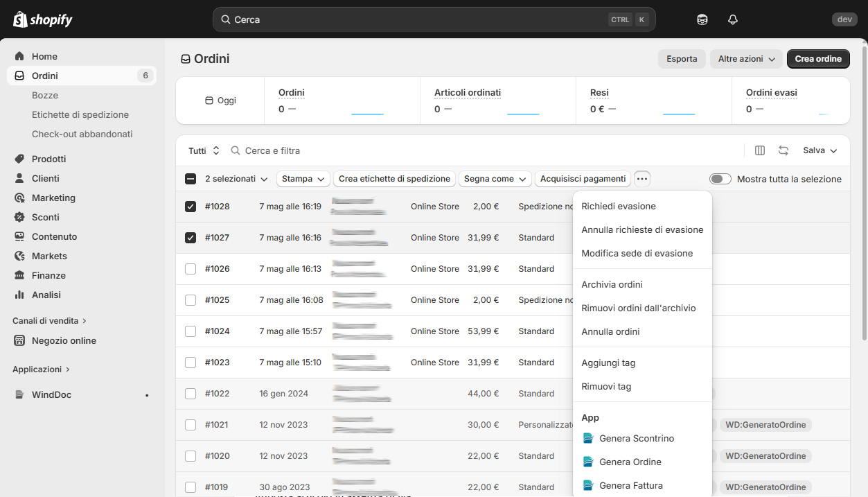Click the sort orders arrows icon
The height and width of the screenshot is (497, 868).
(x=783, y=150)
